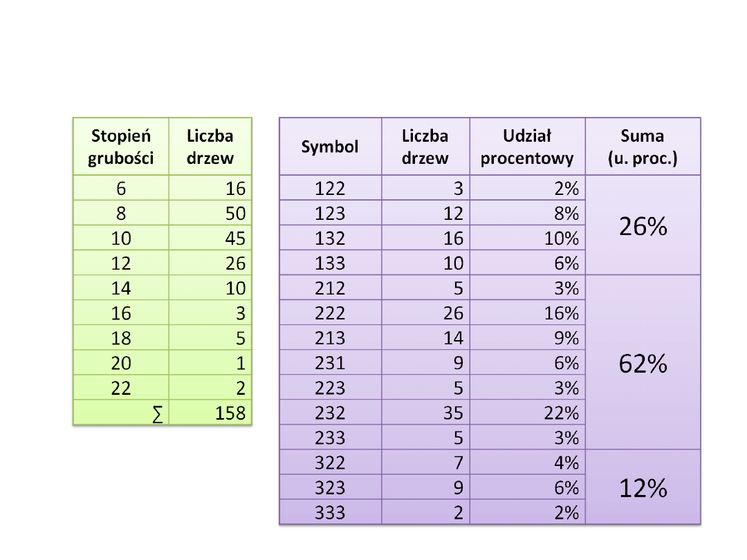The image size is (747, 560).
Task: Select the merged cell showing 26%
Action: tap(643, 225)
